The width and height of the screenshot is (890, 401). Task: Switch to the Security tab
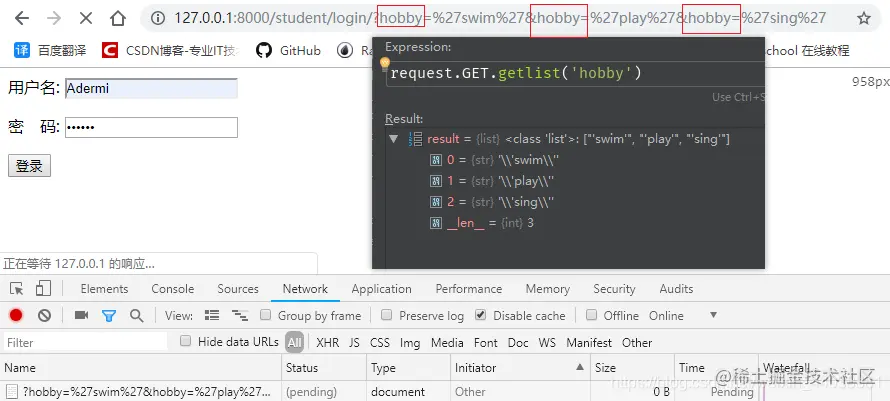[x=614, y=289]
